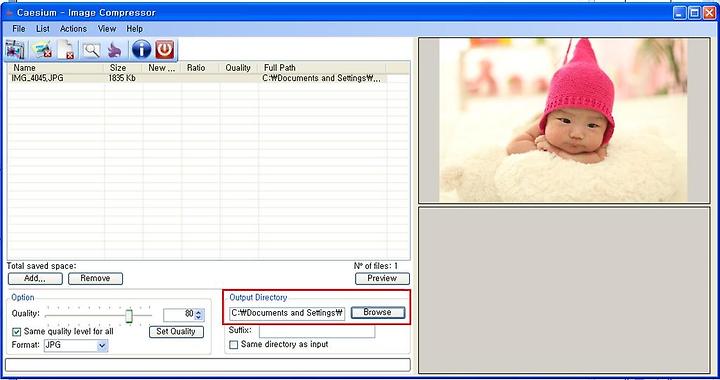Minimize the Caesium window
The image size is (720, 380).
[x=680, y=13]
